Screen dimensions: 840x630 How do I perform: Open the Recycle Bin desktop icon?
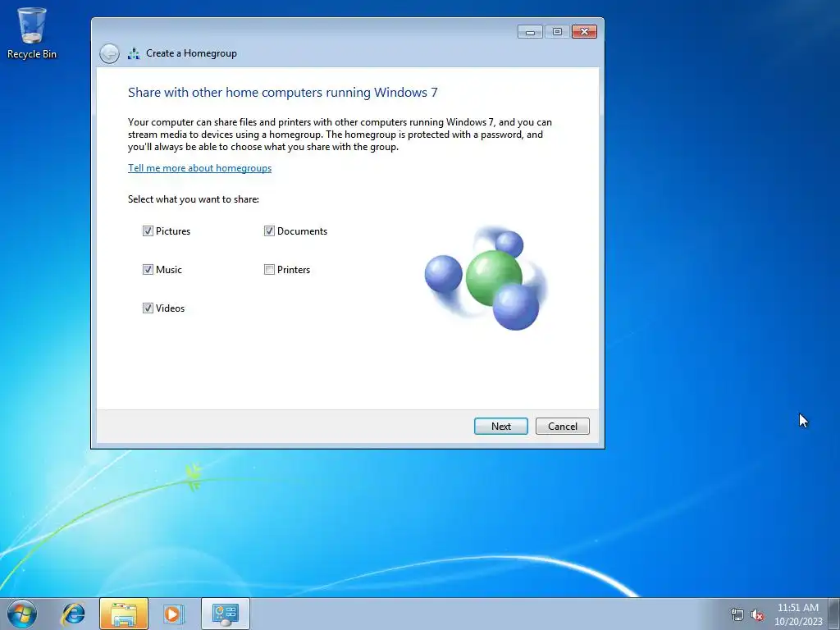[x=32, y=33]
